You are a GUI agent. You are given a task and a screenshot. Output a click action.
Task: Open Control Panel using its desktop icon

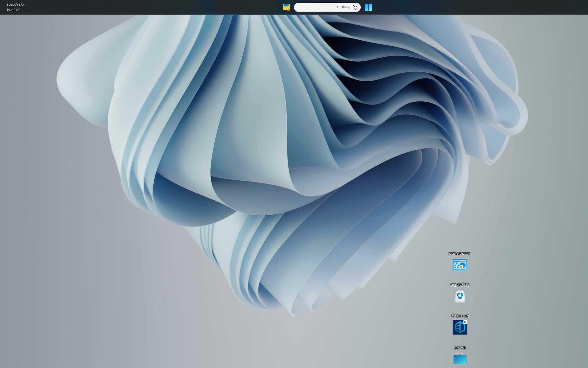[460, 264]
